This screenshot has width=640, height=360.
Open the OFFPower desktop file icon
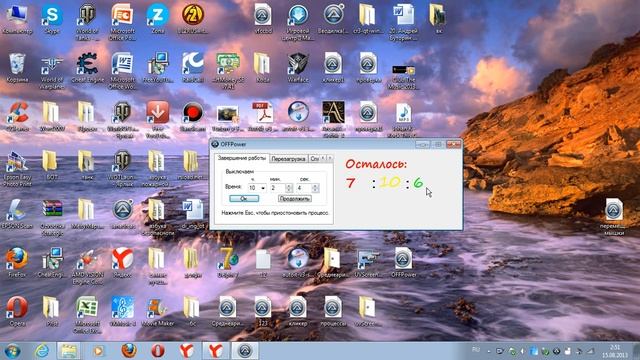pos(403,262)
